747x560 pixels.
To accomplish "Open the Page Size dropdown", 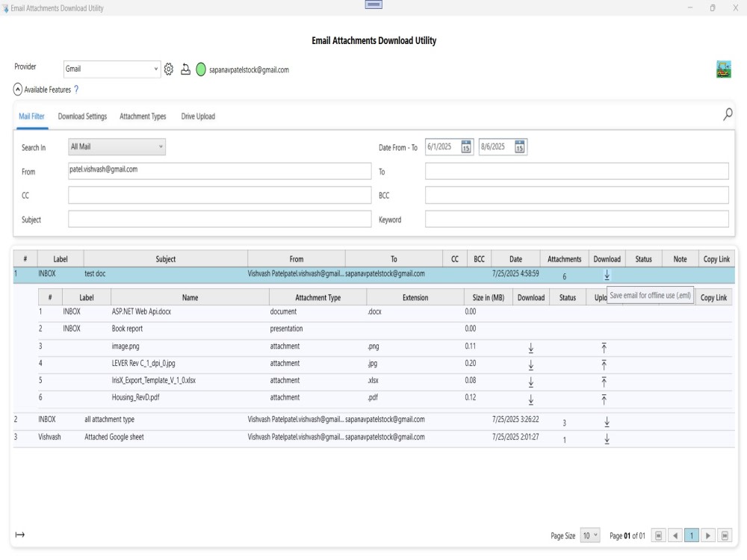I will pyautogui.click(x=590, y=535).
